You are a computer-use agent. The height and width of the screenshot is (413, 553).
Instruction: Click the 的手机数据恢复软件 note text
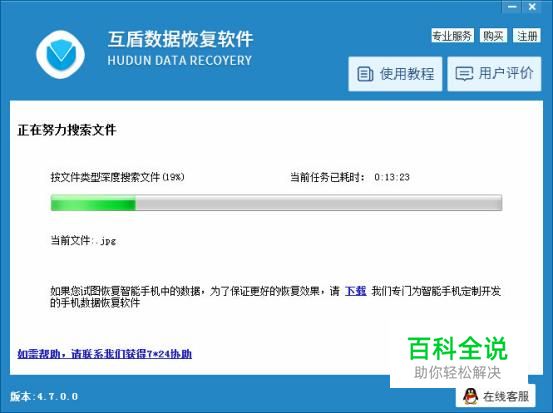click(x=95, y=302)
